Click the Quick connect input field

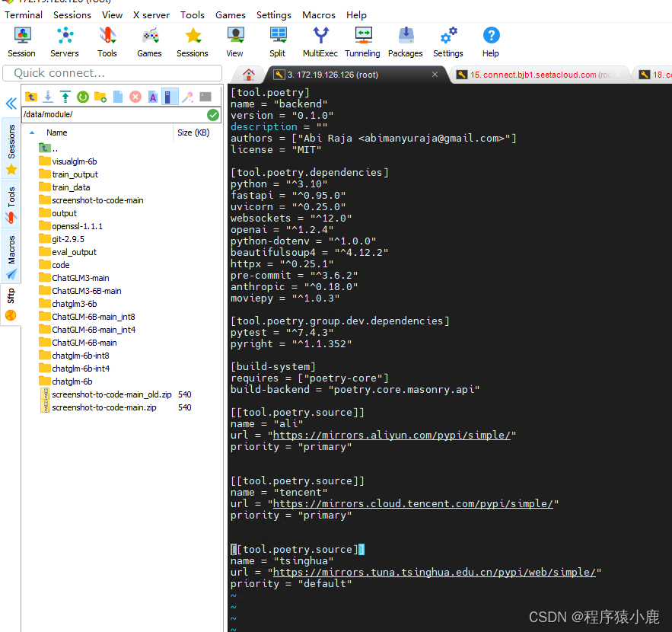tap(113, 73)
